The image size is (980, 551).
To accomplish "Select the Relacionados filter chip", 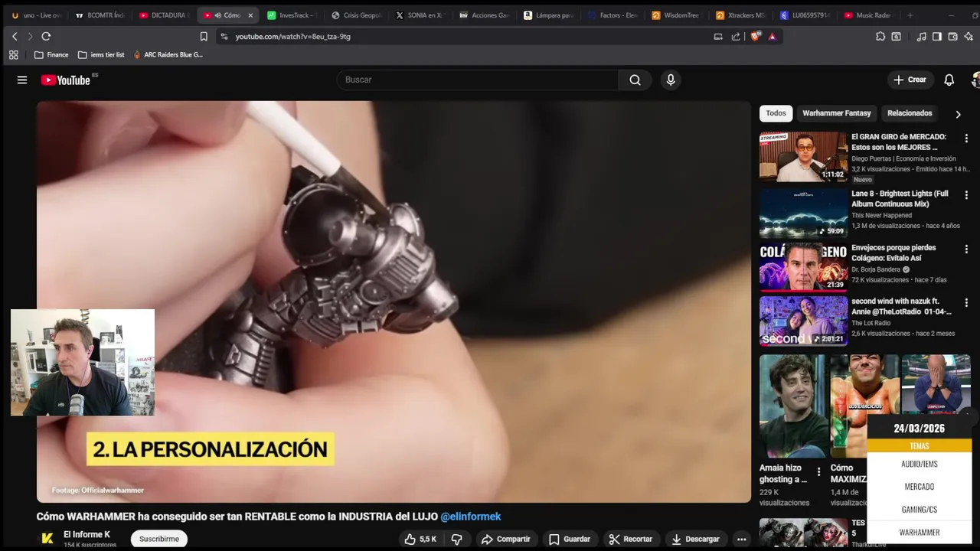I will pos(910,113).
